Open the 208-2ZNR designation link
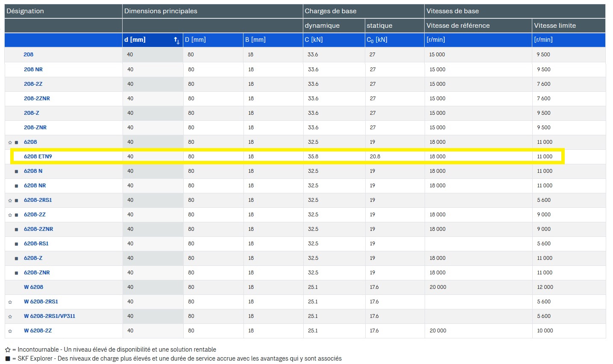This screenshot has width=613, height=364. (x=37, y=99)
